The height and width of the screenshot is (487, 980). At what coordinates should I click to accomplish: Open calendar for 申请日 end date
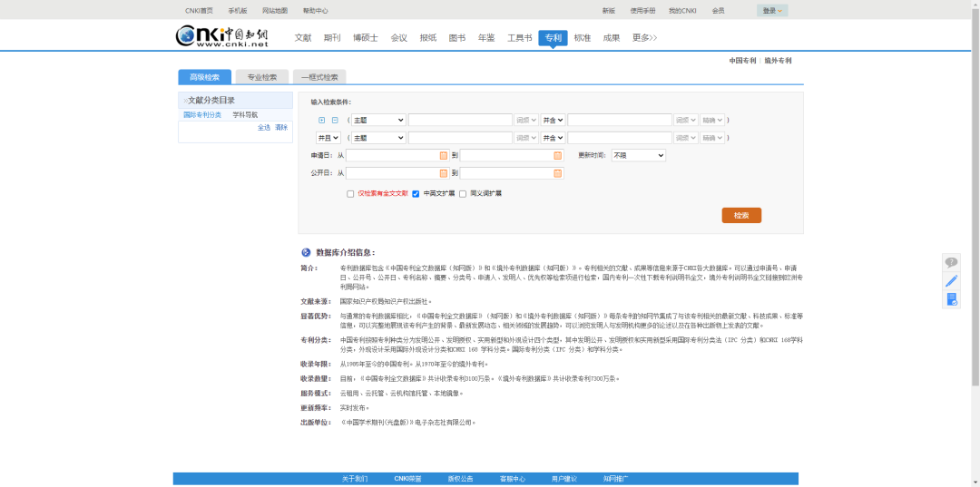(x=557, y=155)
